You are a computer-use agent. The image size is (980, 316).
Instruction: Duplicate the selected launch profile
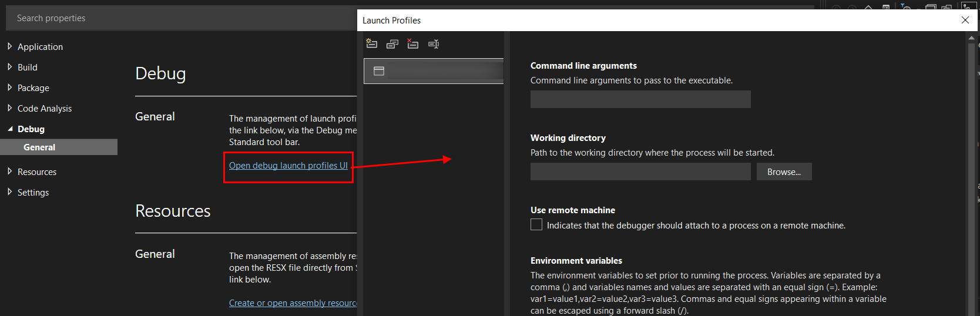(392, 44)
